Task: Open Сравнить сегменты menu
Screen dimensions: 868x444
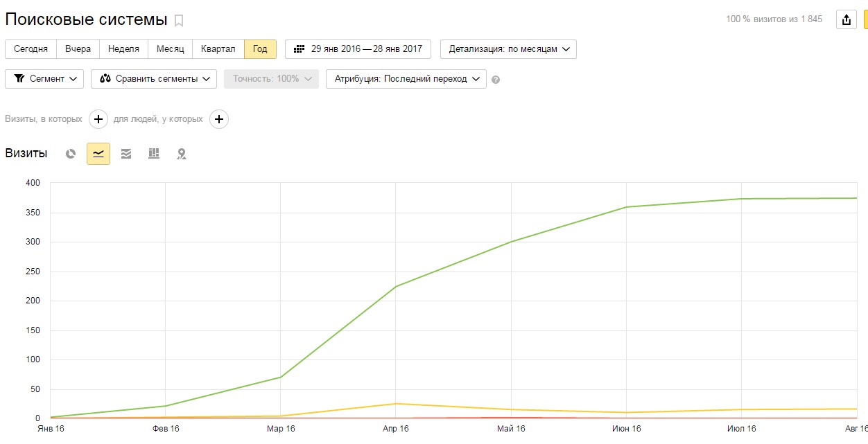Action: pyautogui.click(x=154, y=79)
